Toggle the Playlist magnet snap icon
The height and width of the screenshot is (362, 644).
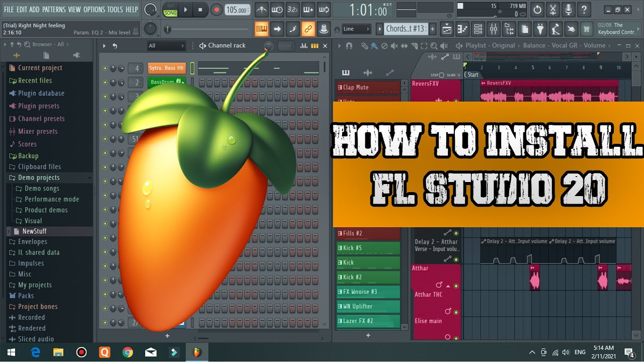tap(349, 46)
